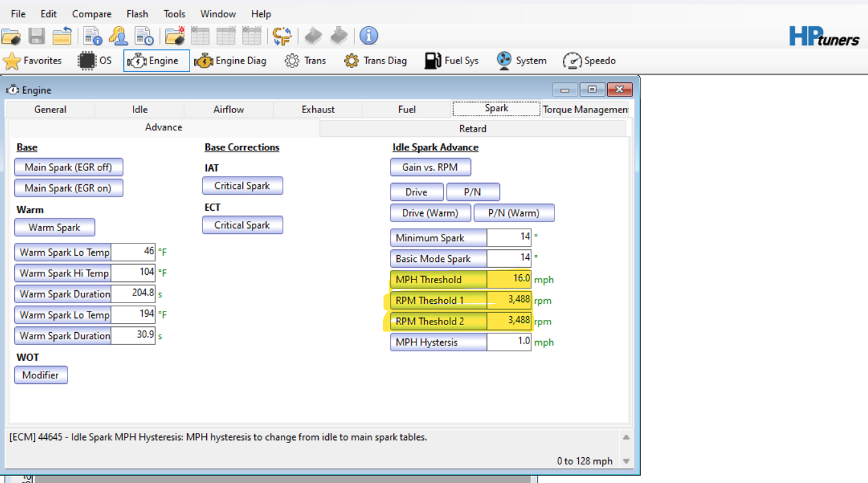
Task: Open the Speedo section
Action: [x=589, y=61]
